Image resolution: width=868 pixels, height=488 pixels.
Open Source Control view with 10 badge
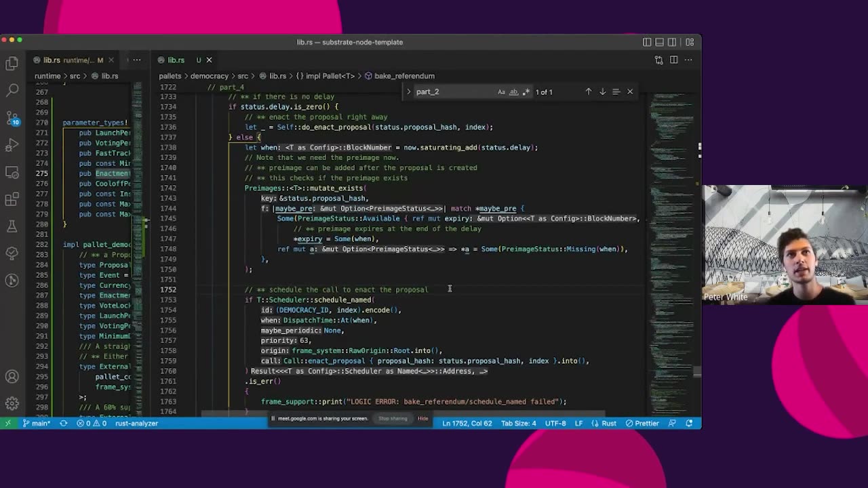12,118
